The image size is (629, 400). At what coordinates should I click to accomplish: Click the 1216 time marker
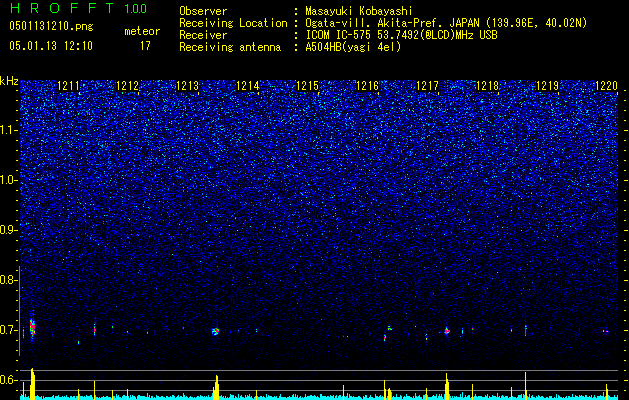[x=367, y=85]
